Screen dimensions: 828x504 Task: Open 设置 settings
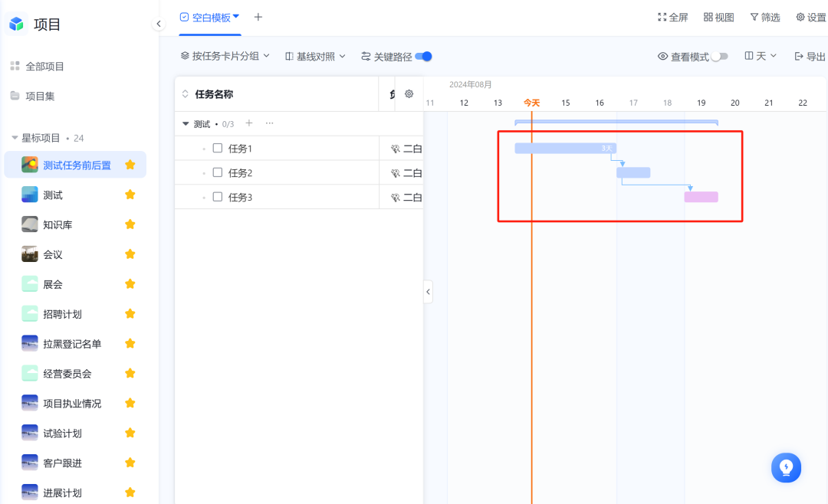[x=811, y=18]
